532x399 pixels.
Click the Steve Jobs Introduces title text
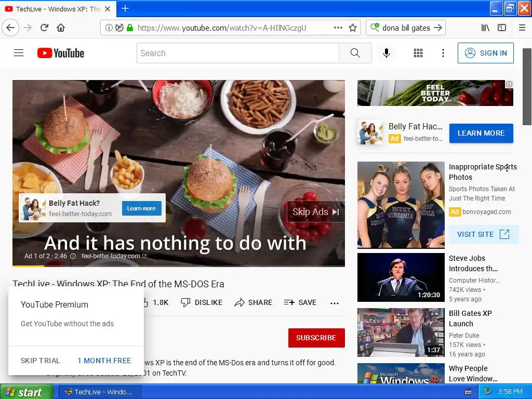click(x=473, y=263)
